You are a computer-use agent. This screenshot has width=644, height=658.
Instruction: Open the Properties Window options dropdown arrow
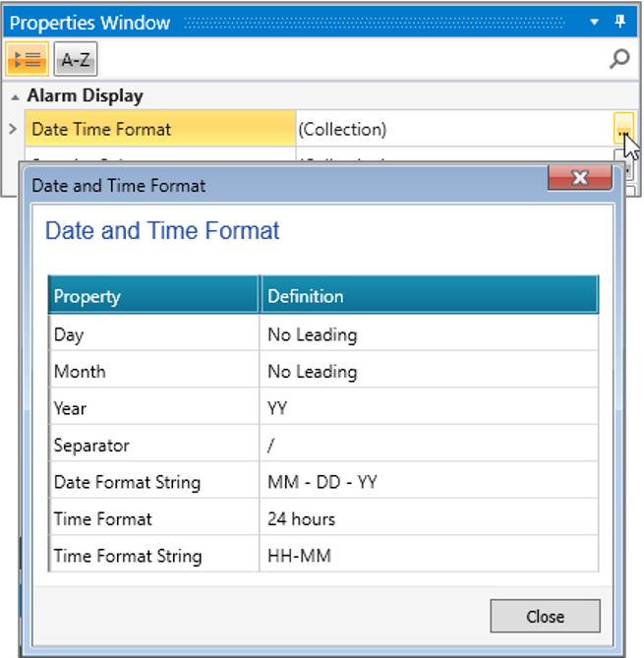(594, 21)
